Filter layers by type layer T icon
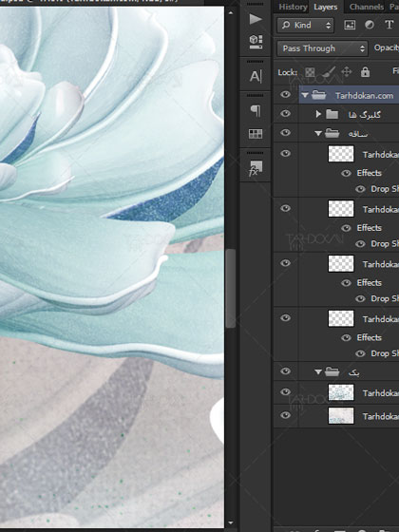Image resolution: width=399 pixels, height=532 pixels. point(389,25)
